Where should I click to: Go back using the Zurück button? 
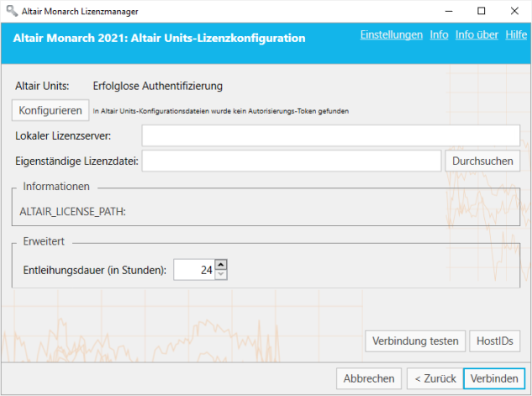coord(432,378)
